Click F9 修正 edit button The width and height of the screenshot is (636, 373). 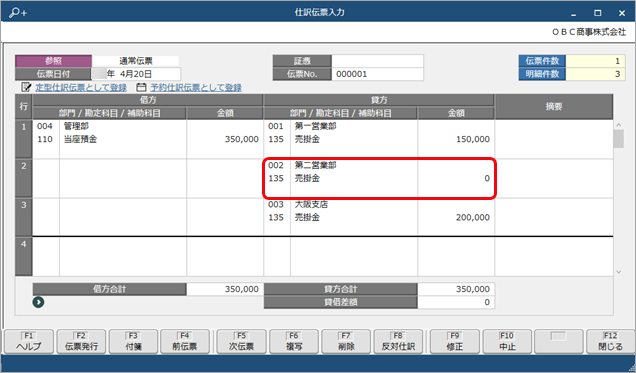point(455,341)
